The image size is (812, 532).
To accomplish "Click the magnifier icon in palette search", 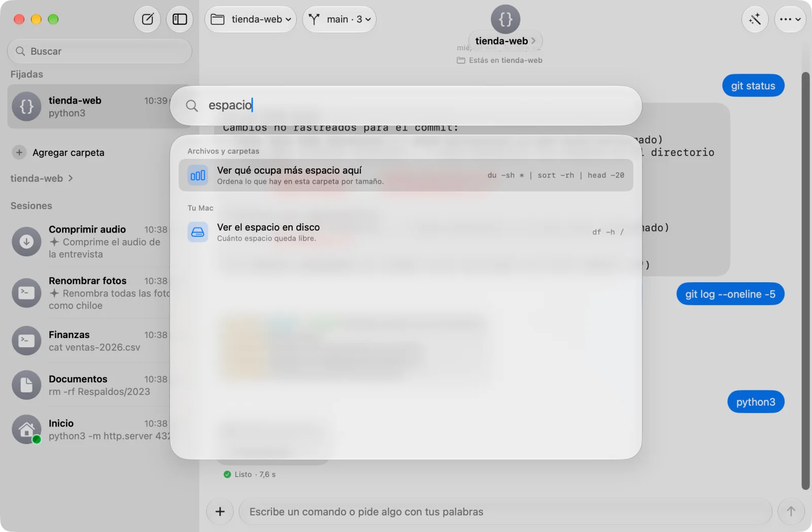I will click(192, 106).
